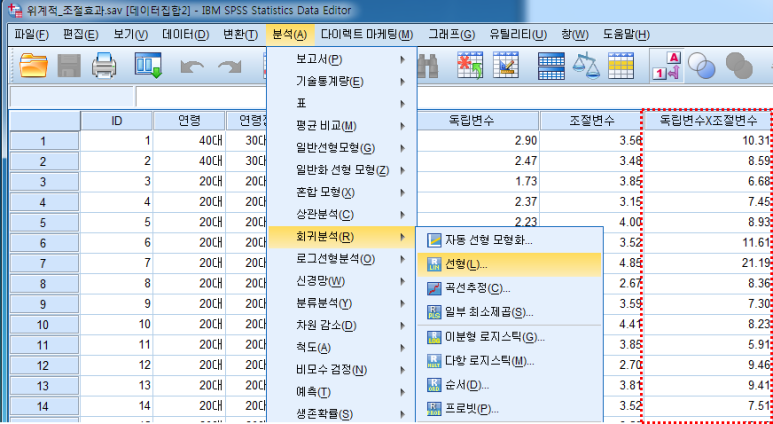Click the Find binoculars icon
Screen dimensions: 773x424
click(x=430, y=66)
